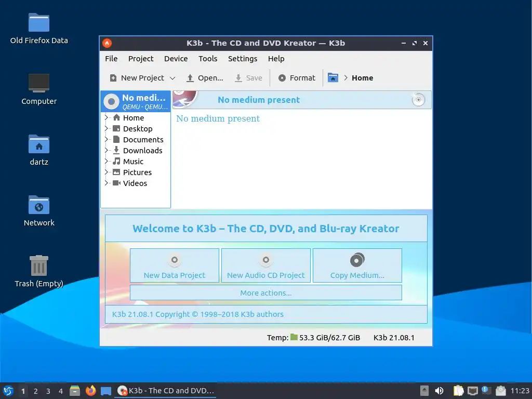Image resolution: width=532 pixels, height=399 pixels.
Task: Expand the Music folder tree node
Action: click(x=106, y=161)
